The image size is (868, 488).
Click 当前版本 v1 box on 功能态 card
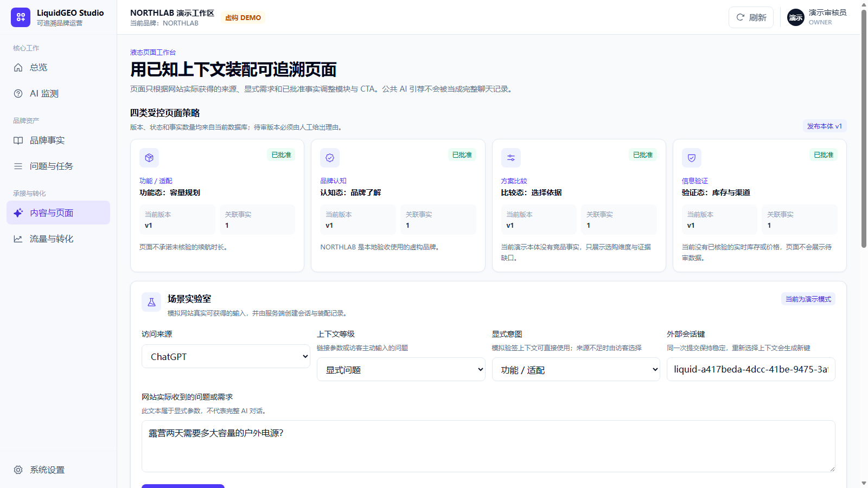click(x=177, y=220)
